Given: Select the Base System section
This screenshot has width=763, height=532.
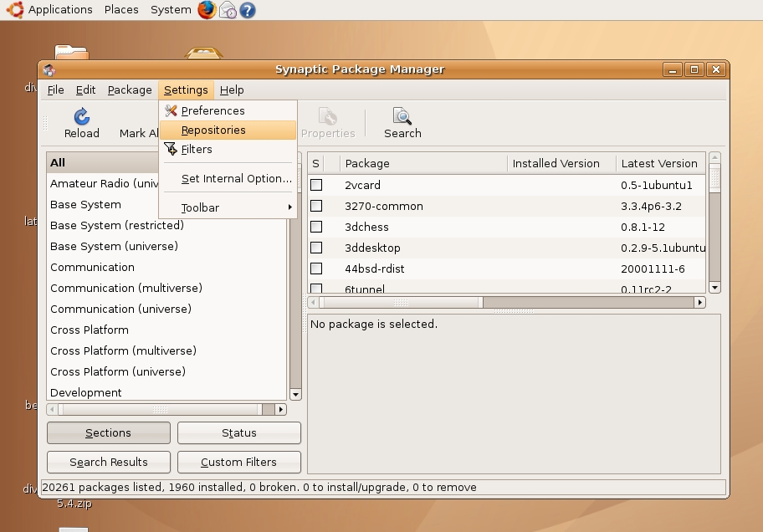Looking at the screenshot, I should click(103, 204).
